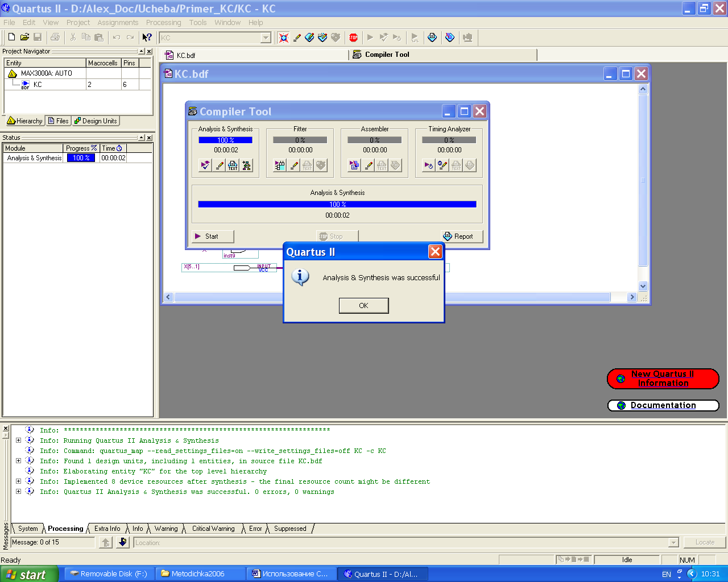Click the red STOP processing toolbar icon
Image resolution: width=728 pixels, height=582 pixels.
click(353, 38)
